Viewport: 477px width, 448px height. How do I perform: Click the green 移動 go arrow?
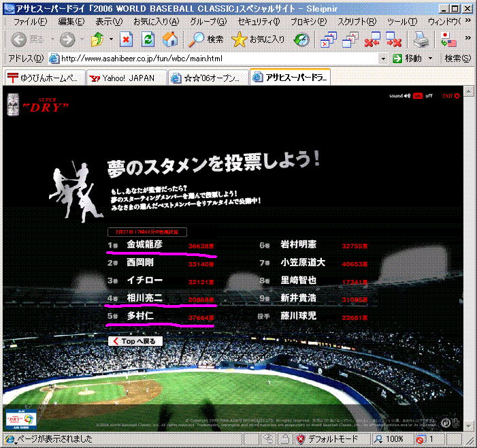point(397,59)
